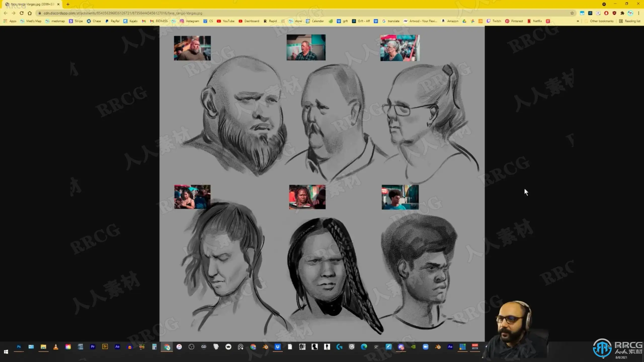The width and height of the screenshot is (644, 362).
Task: Open the Extensions puzzle-piece menu
Action: click(x=622, y=13)
